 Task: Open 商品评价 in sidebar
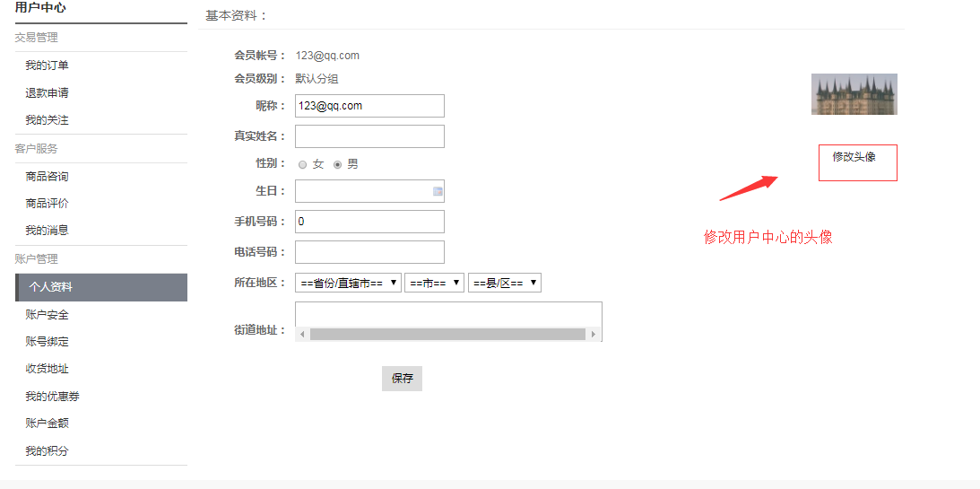(x=47, y=204)
